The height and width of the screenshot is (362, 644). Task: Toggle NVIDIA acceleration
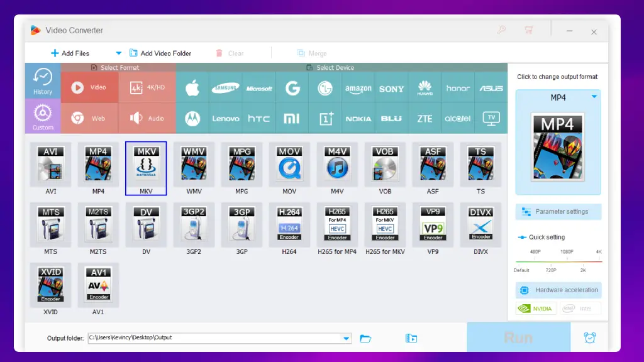coord(536,308)
